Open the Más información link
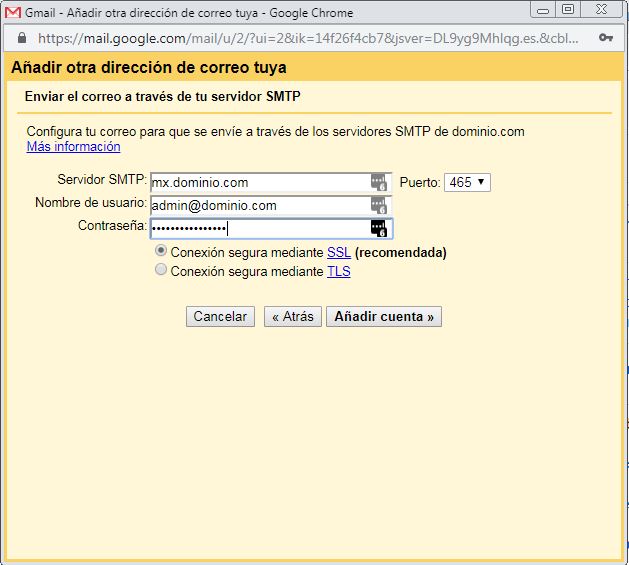The width and height of the screenshot is (629, 565). [73, 147]
